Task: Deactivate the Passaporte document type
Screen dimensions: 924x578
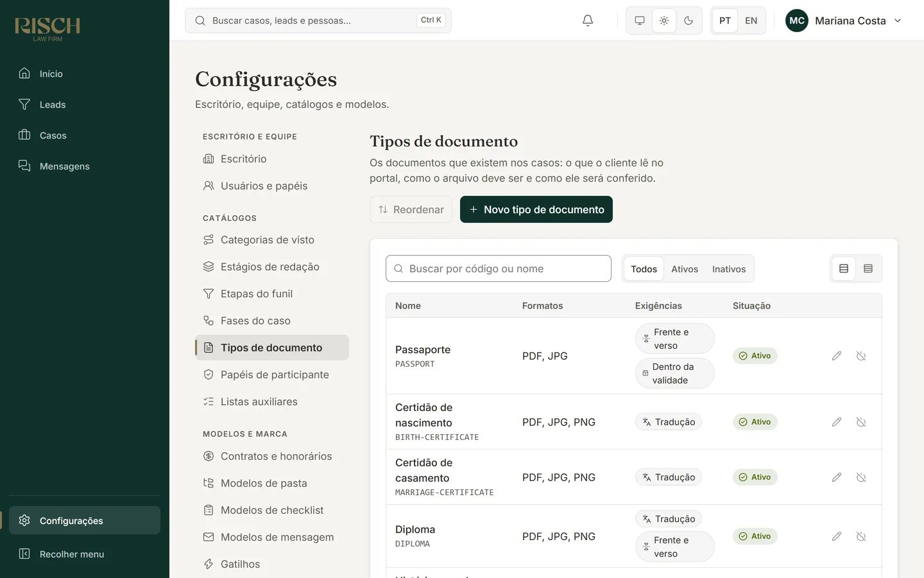Action: 861,356
